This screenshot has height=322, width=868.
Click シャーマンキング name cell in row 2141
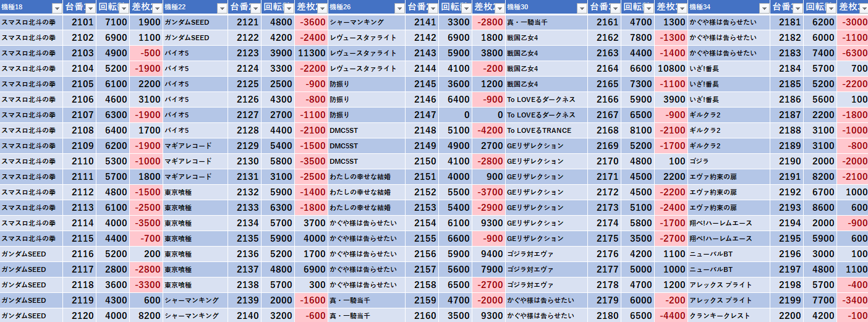(367, 22)
